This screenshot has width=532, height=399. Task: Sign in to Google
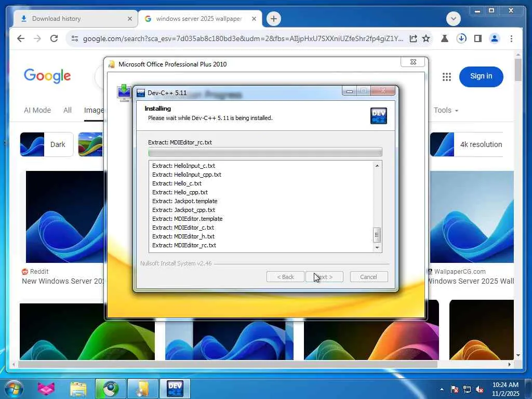[x=481, y=76]
